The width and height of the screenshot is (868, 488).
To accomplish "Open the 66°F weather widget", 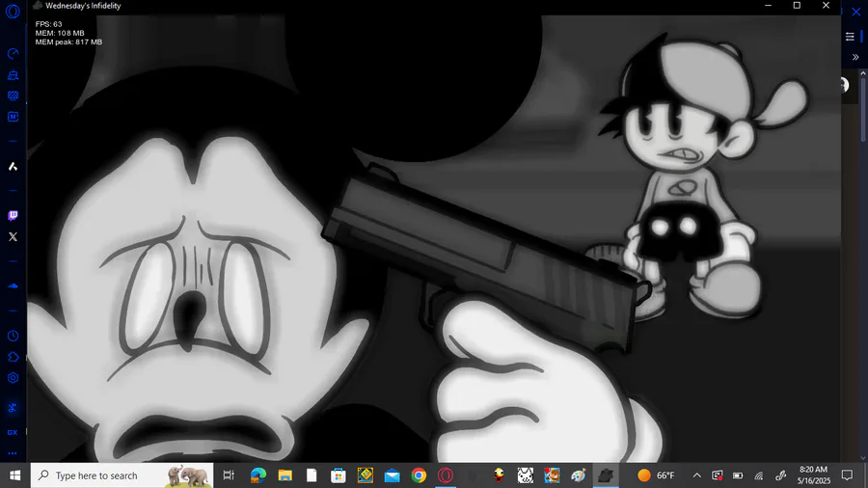I will [657, 475].
